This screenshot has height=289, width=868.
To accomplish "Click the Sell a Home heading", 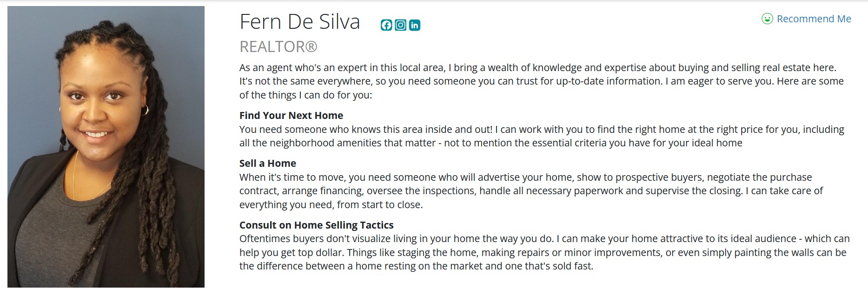I will tap(267, 163).
